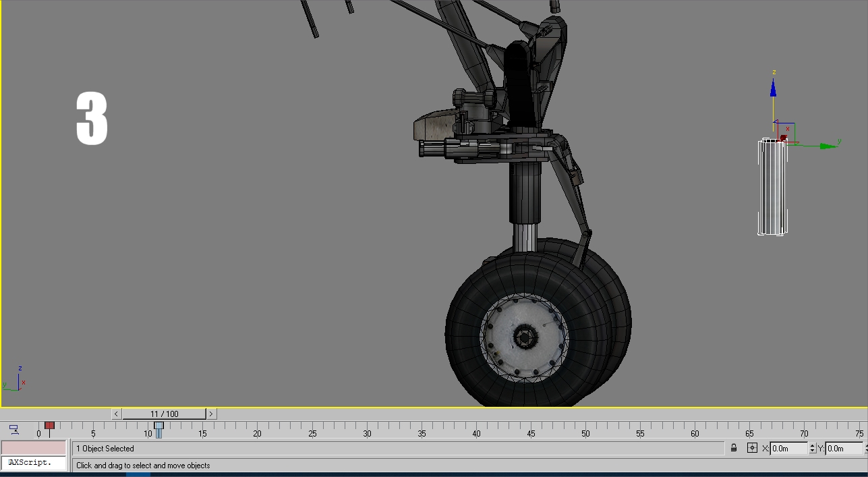
Task: Click the 11 / 100 time slider
Action: coord(164,414)
